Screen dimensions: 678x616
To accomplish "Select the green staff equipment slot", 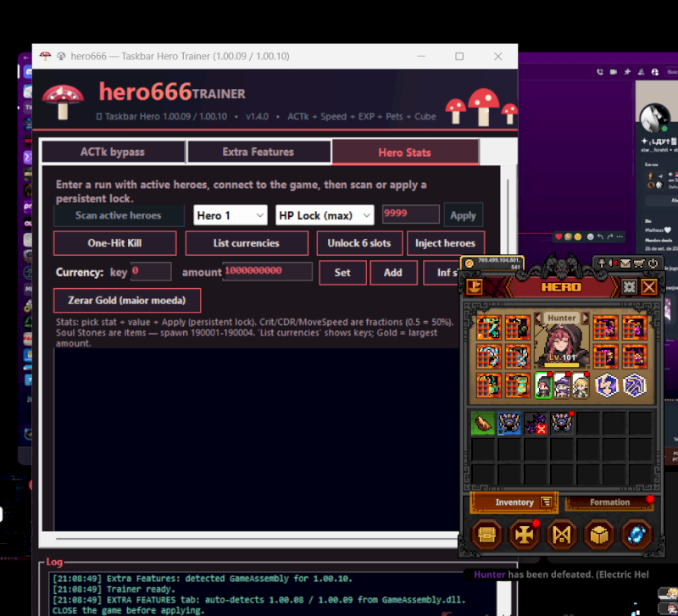I will click(x=518, y=328).
